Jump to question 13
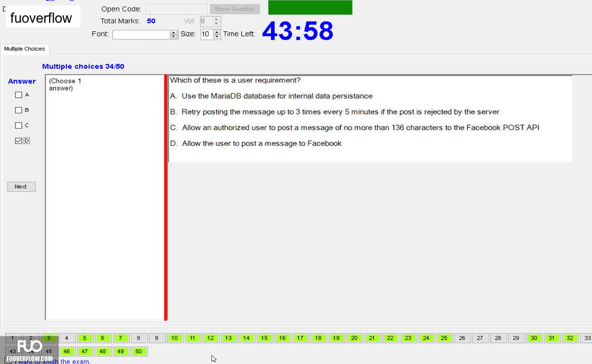 tap(229, 338)
